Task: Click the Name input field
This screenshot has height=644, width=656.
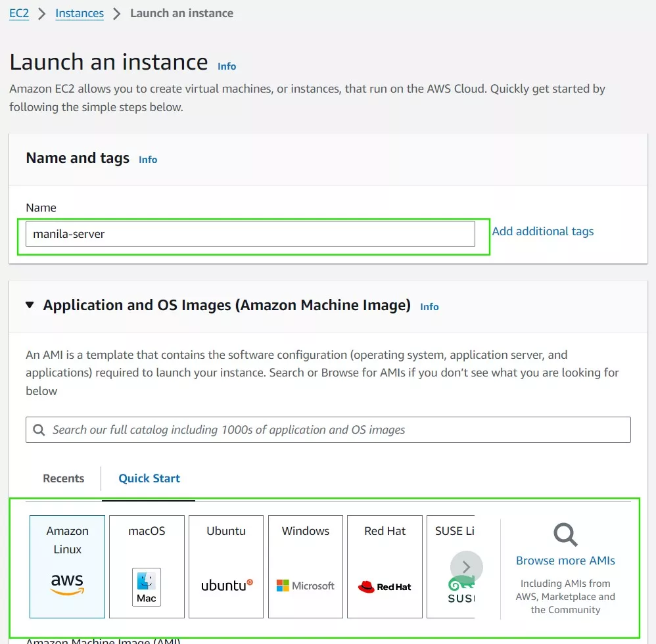Action: pos(250,234)
